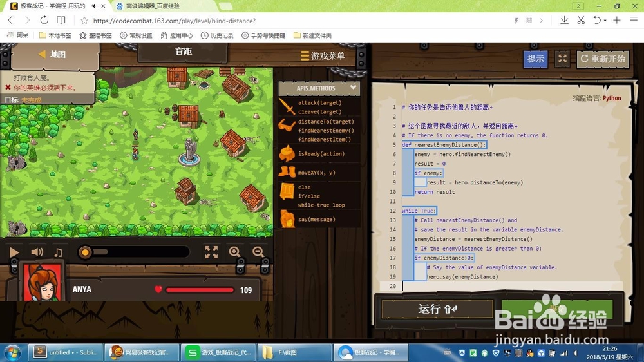Image resolution: width=644 pixels, height=362 pixels.
Task: Submit code with the green button
Action: (x=556, y=309)
